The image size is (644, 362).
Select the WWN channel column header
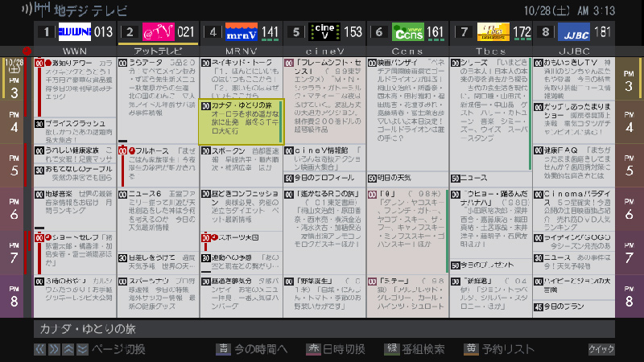[75, 51]
